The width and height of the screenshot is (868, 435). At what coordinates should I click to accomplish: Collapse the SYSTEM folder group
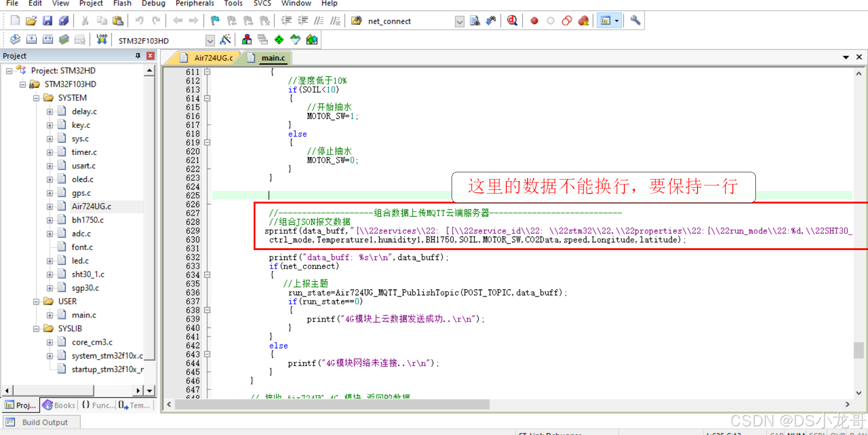(36, 98)
